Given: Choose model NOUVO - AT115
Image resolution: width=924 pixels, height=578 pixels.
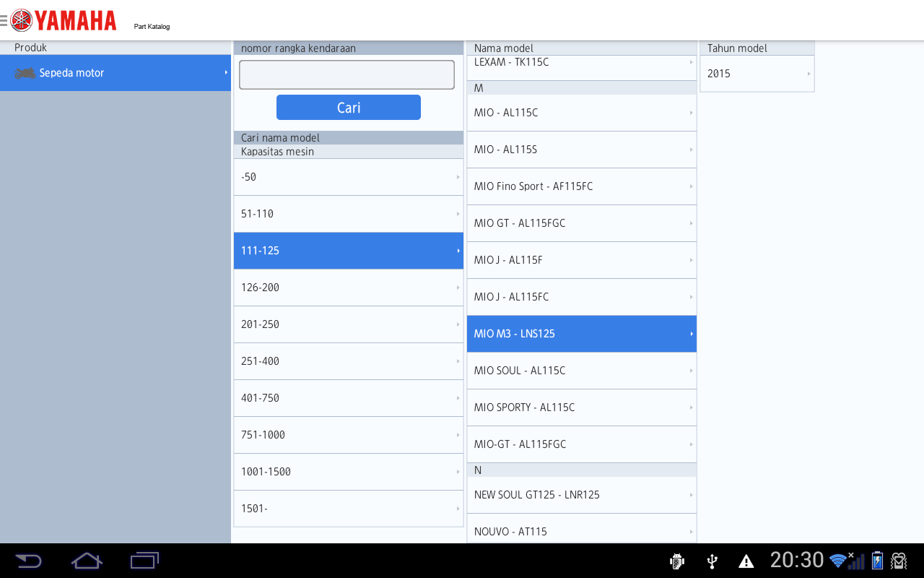Looking at the screenshot, I should (582, 528).
